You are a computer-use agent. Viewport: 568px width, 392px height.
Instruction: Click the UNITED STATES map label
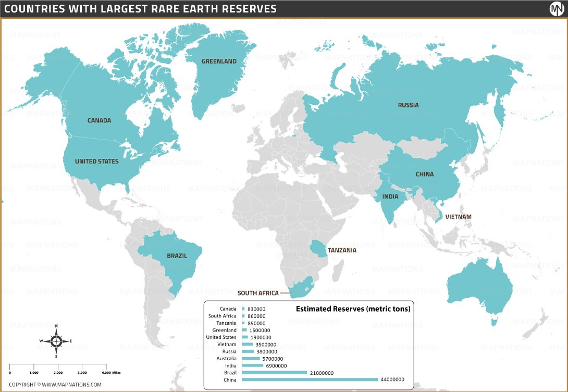tap(96, 162)
